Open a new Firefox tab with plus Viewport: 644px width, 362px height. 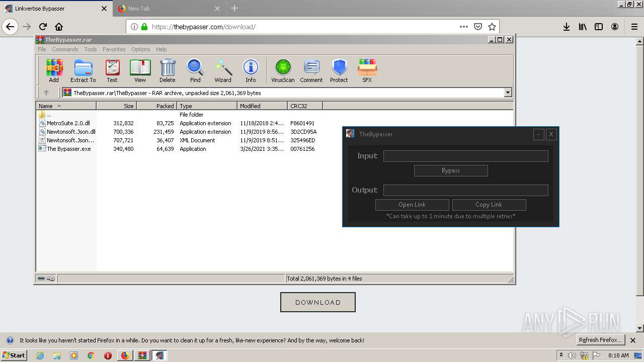pyautogui.click(x=234, y=8)
